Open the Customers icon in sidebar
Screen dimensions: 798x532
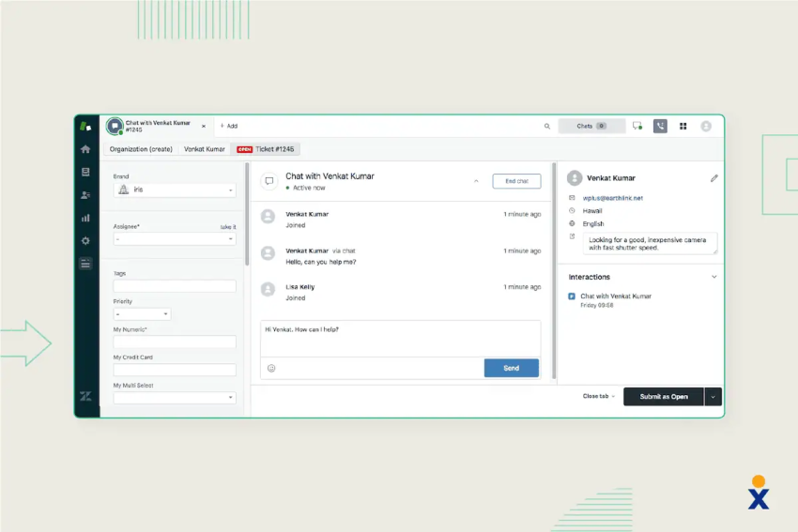click(85, 195)
